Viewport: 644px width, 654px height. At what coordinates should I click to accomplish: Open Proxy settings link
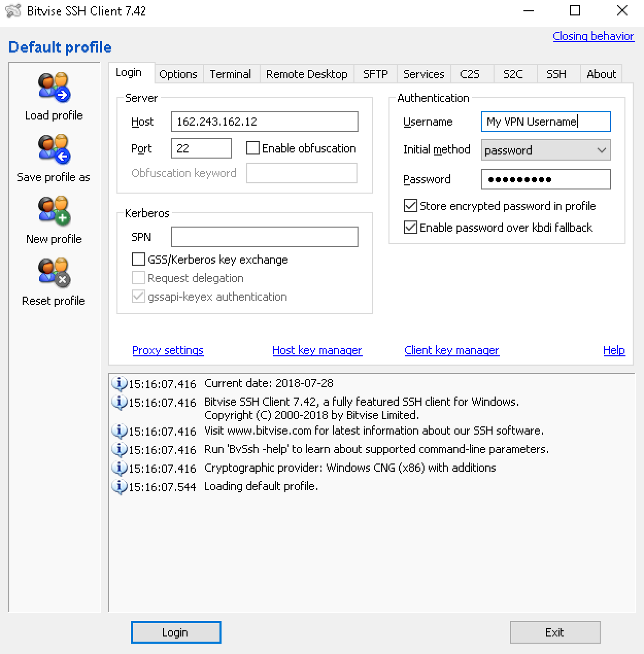click(168, 350)
